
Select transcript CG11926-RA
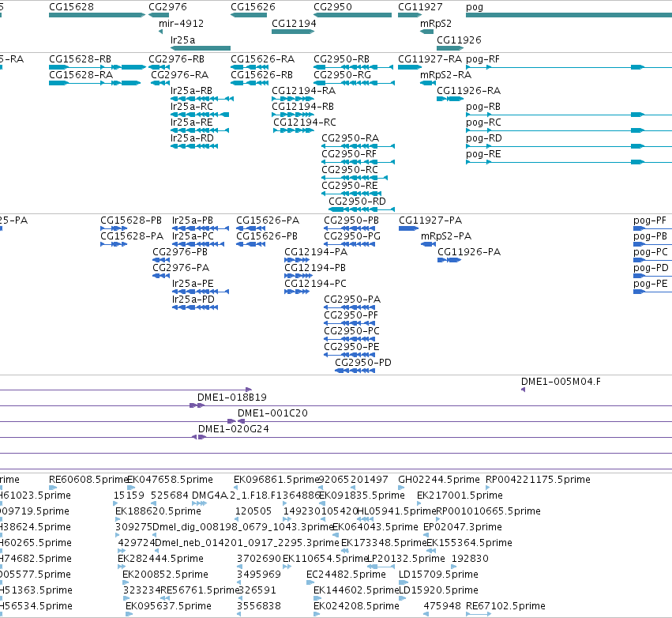(x=450, y=99)
